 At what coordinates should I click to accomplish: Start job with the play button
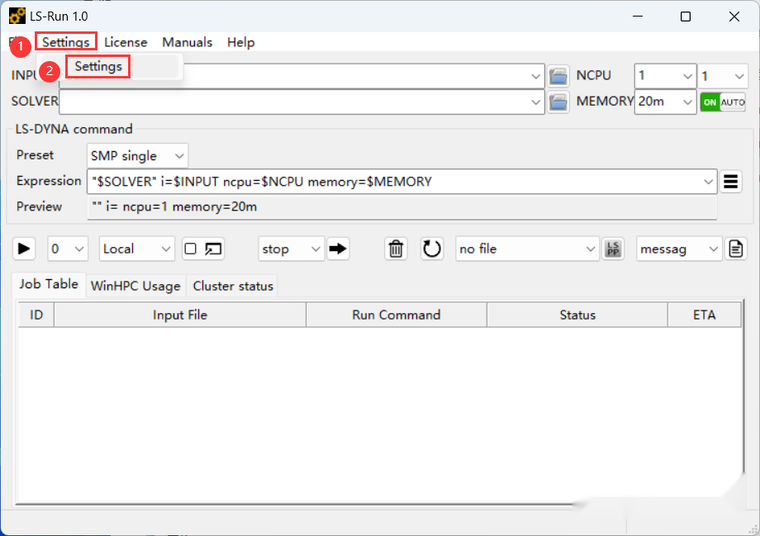point(23,249)
